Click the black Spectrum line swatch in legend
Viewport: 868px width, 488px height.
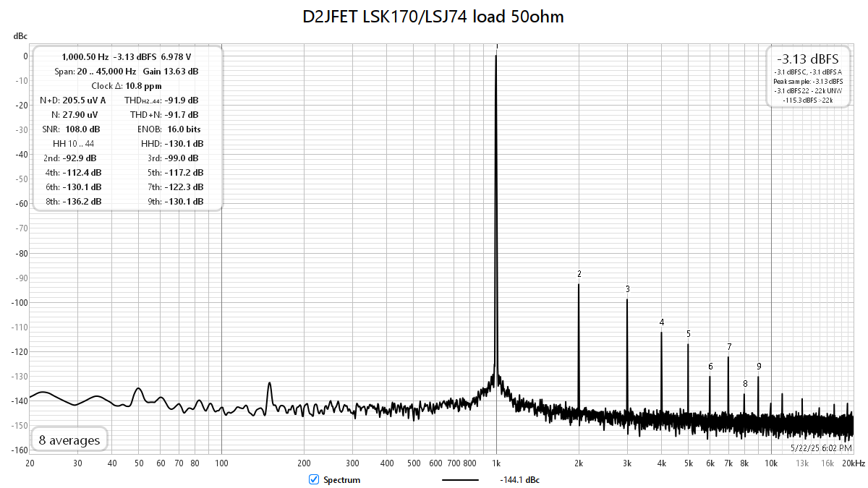click(x=460, y=480)
